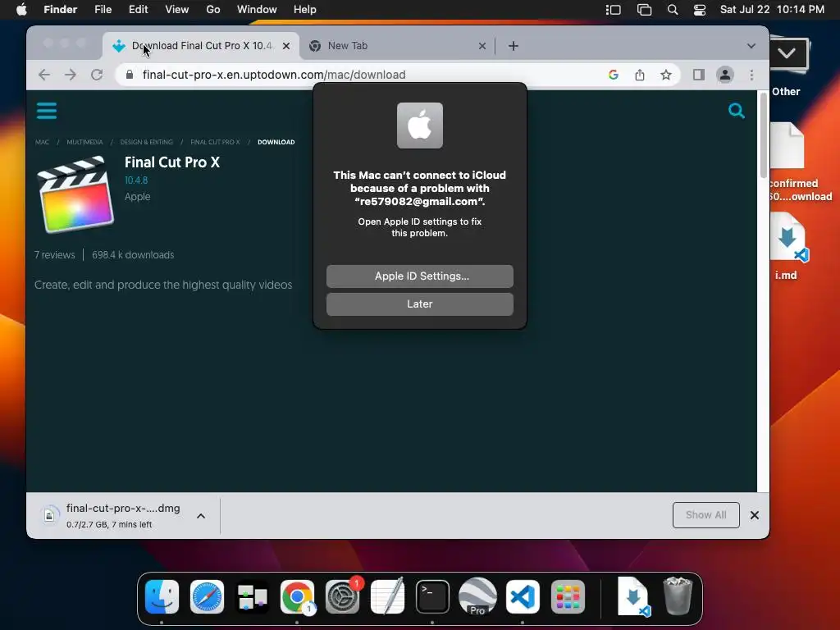Click the 7 reviews text
The image size is (840, 630).
55,255
